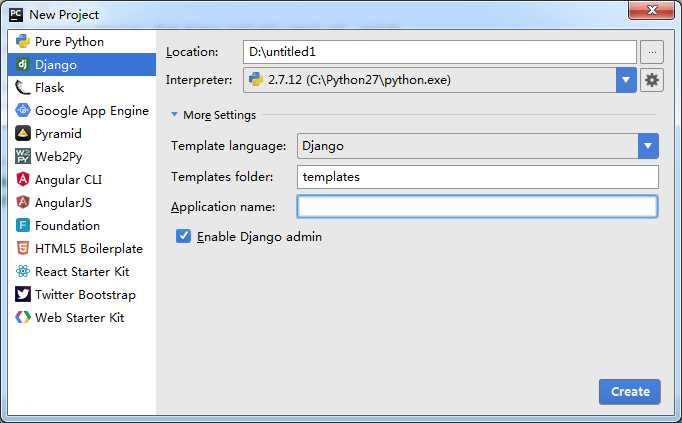Click the Location label
Screen dimensions: 682x423
pos(192,52)
